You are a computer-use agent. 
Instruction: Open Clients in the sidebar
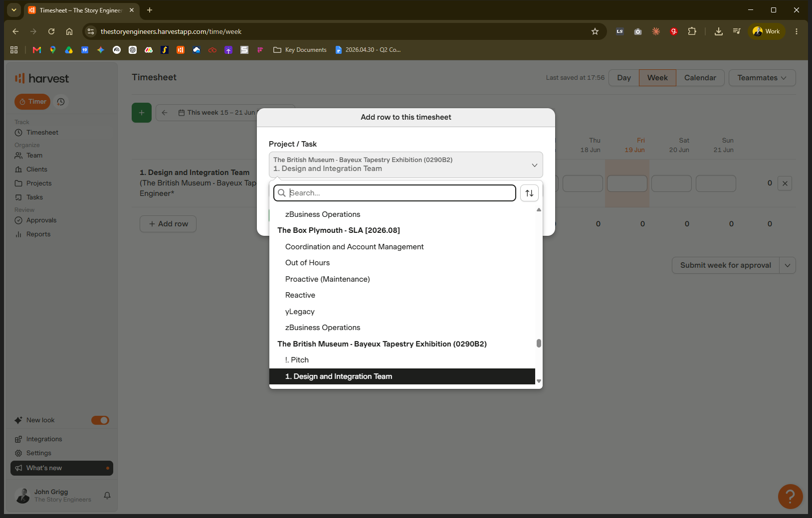click(36, 170)
